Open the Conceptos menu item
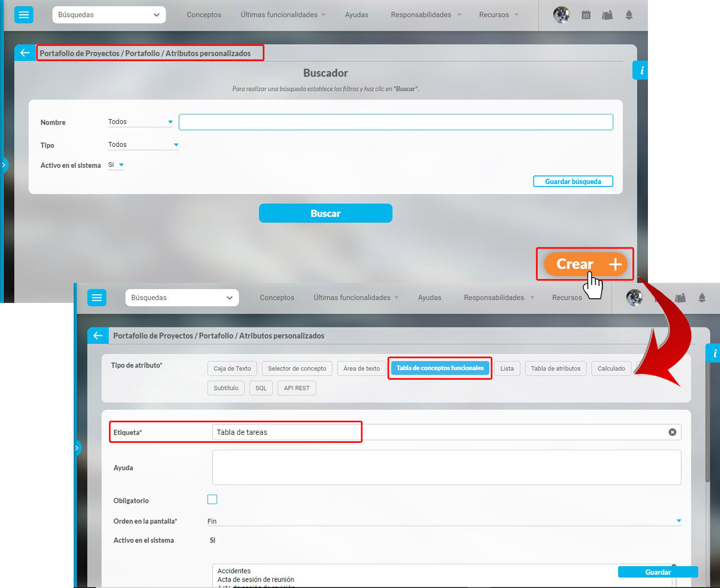Screen dimensions: 720x588 (204, 15)
